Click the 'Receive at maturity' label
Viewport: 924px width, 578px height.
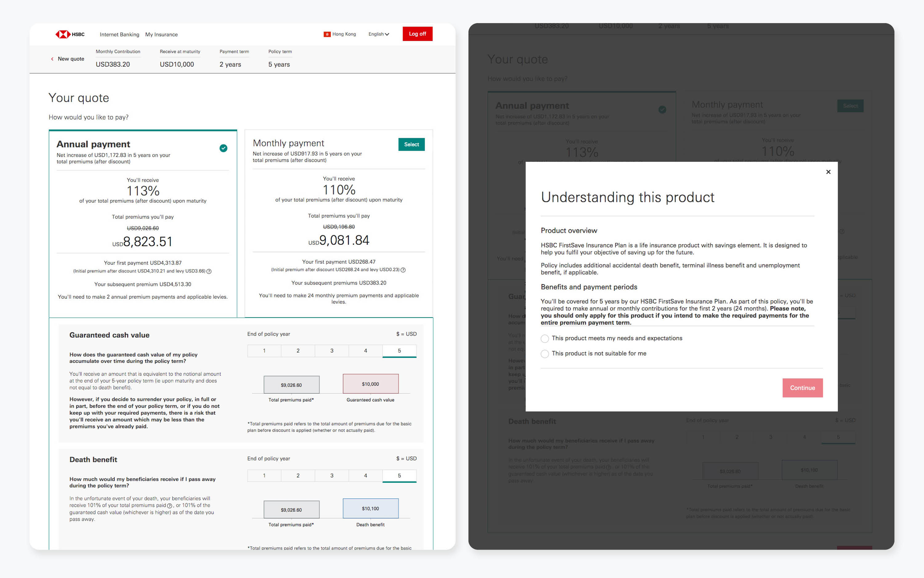coord(180,51)
